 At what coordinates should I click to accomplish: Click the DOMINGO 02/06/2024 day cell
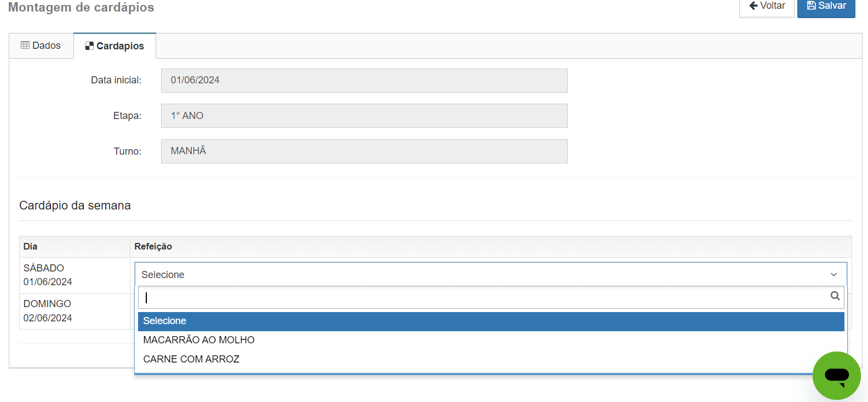75,311
